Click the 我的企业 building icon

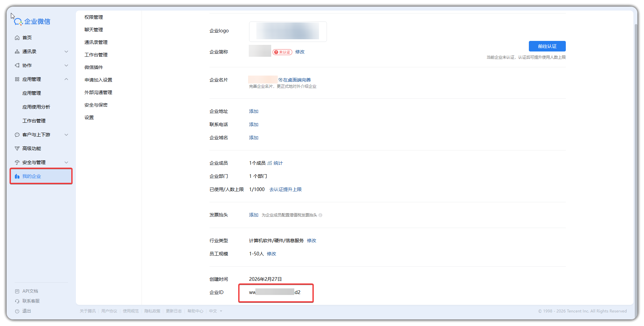point(17,176)
